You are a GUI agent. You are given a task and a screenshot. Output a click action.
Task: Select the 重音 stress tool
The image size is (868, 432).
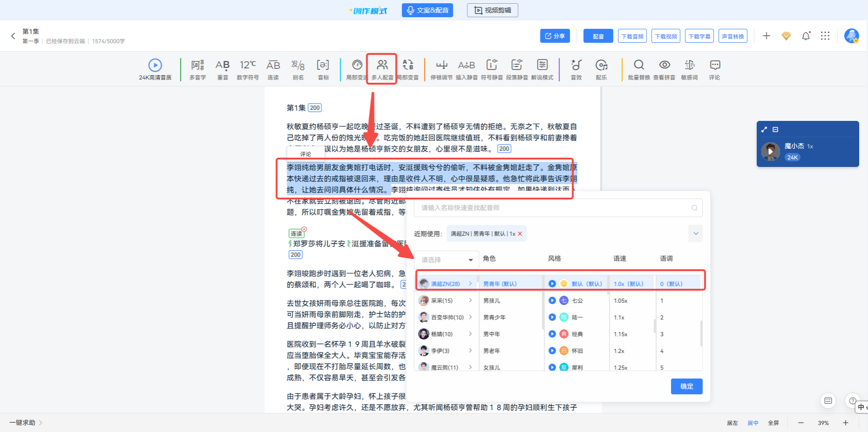223,70
